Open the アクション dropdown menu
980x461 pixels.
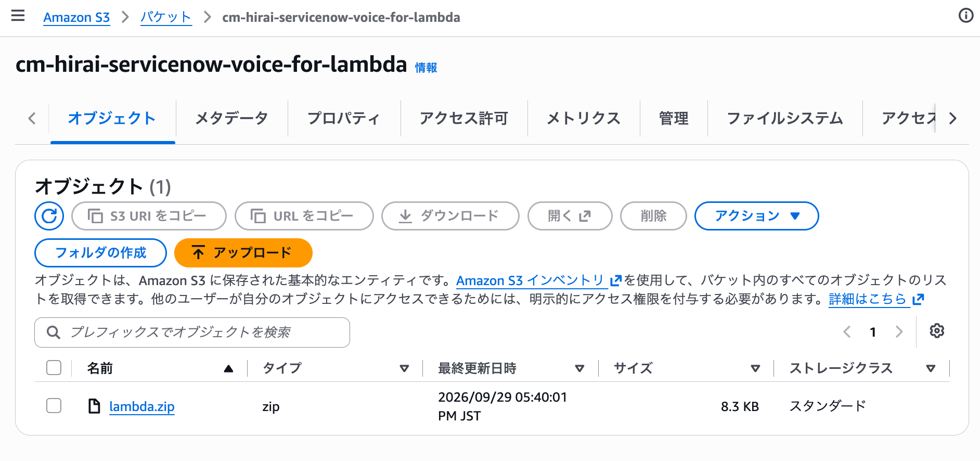pyautogui.click(x=757, y=216)
